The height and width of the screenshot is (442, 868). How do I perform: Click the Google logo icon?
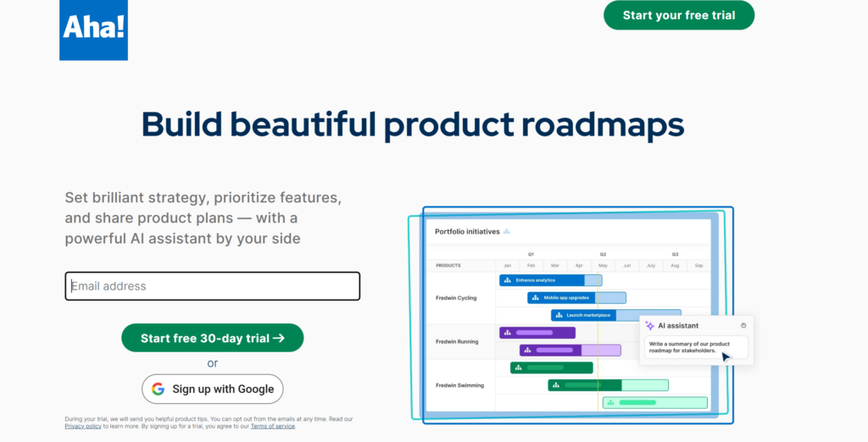(x=158, y=390)
